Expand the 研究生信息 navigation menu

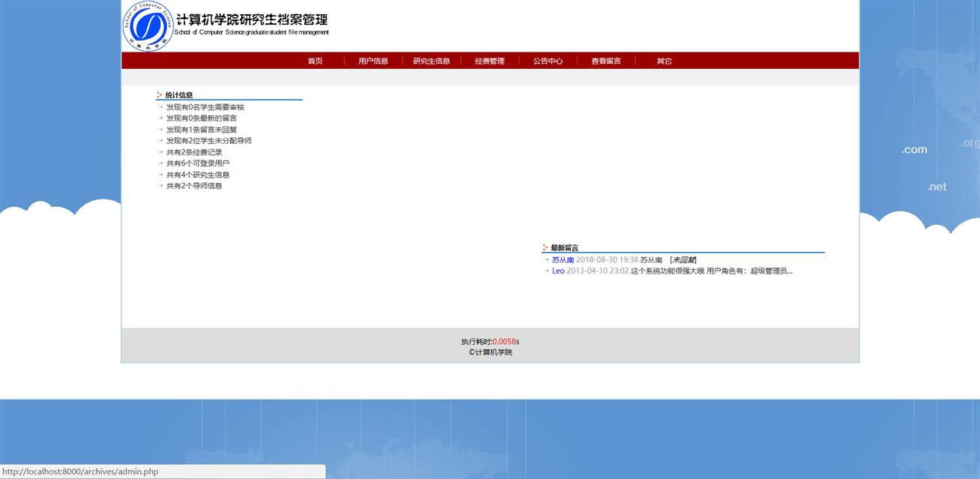click(432, 61)
